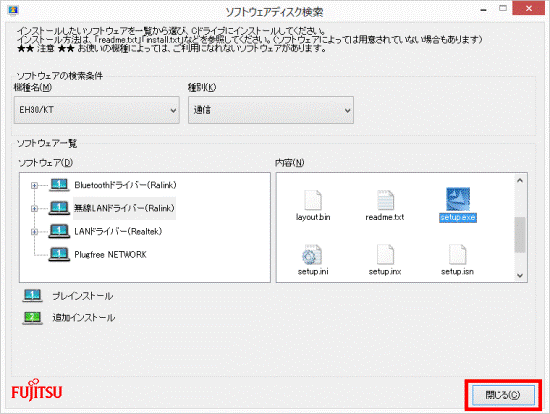The image size is (550, 414).
Task: Select 無線LANドライバー(Ralink) tree item
Action: 124,208
